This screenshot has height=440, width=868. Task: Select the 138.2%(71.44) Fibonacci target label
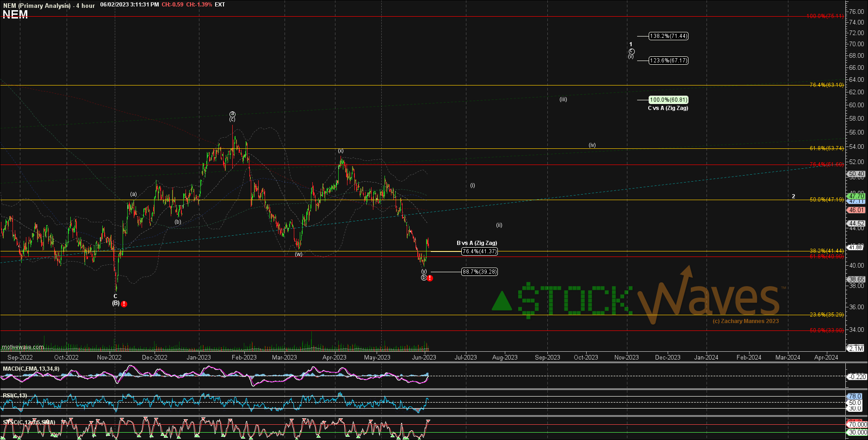(668, 36)
